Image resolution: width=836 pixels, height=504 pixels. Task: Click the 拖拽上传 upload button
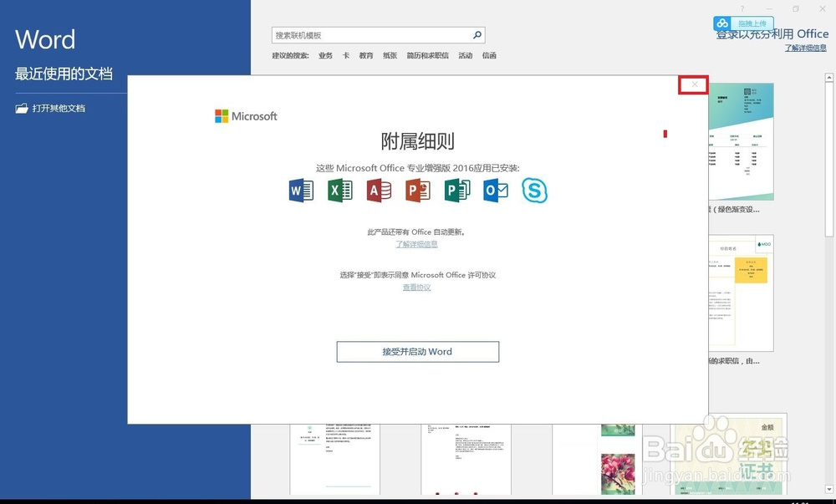point(743,23)
